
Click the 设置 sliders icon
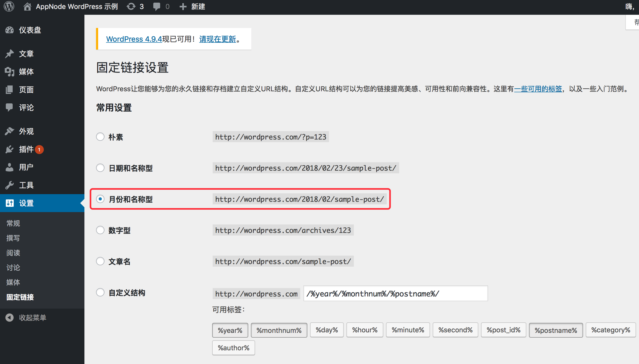click(9, 203)
